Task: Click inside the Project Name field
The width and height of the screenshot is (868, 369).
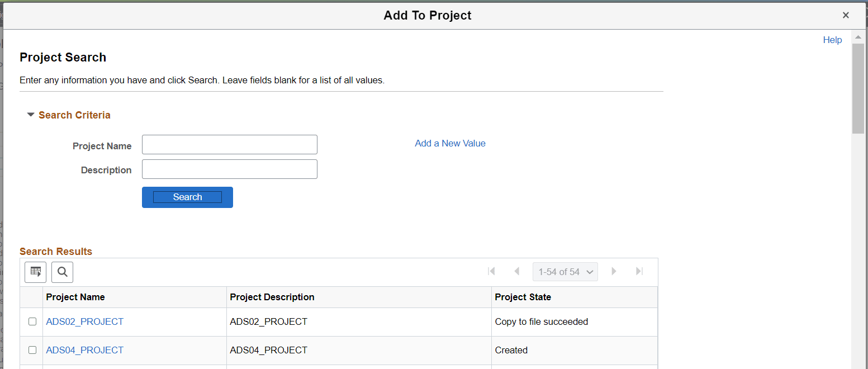Action: 229,144
